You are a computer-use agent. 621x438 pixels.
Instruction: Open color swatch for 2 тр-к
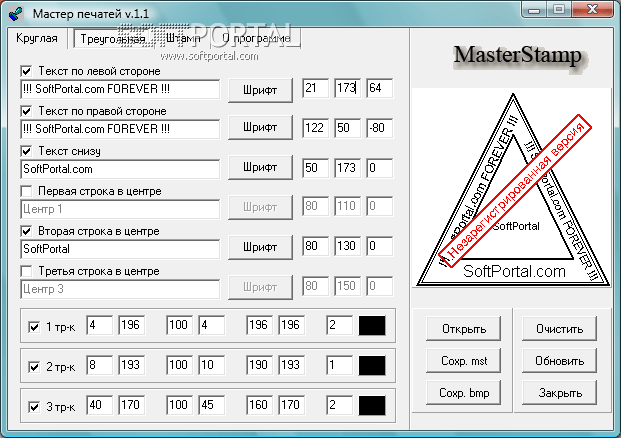372,366
